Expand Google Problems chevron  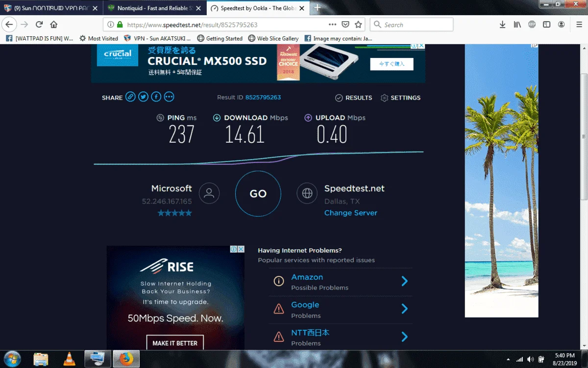click(404, 309)
